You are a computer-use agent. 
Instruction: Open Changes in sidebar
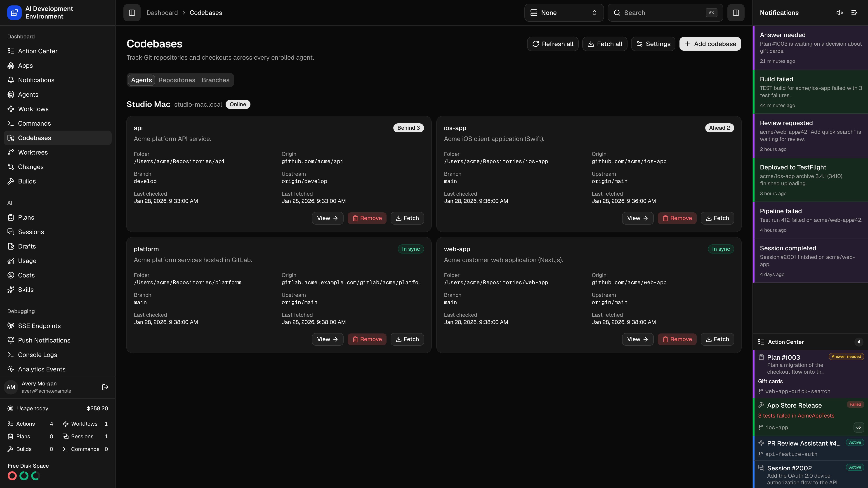58,167
